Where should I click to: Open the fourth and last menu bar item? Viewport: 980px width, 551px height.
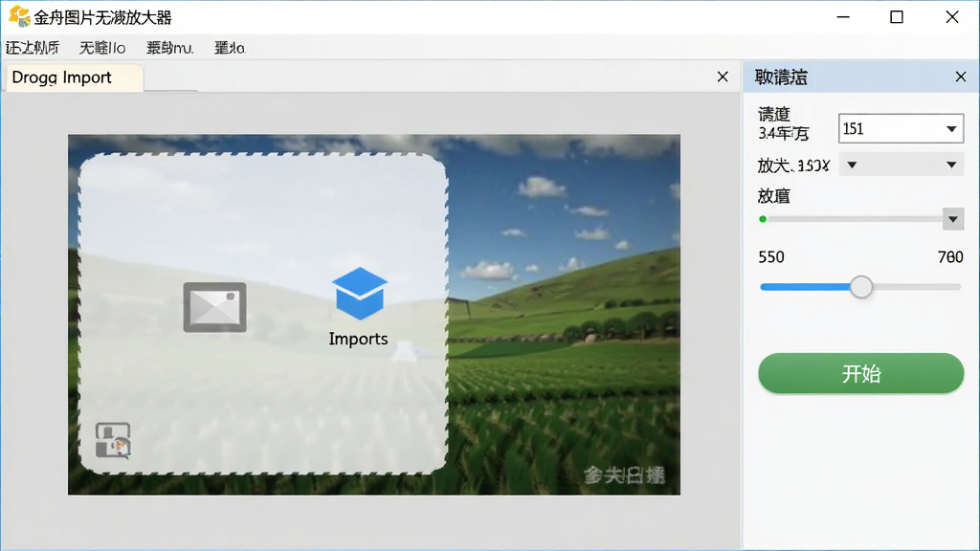pos(230,48)
